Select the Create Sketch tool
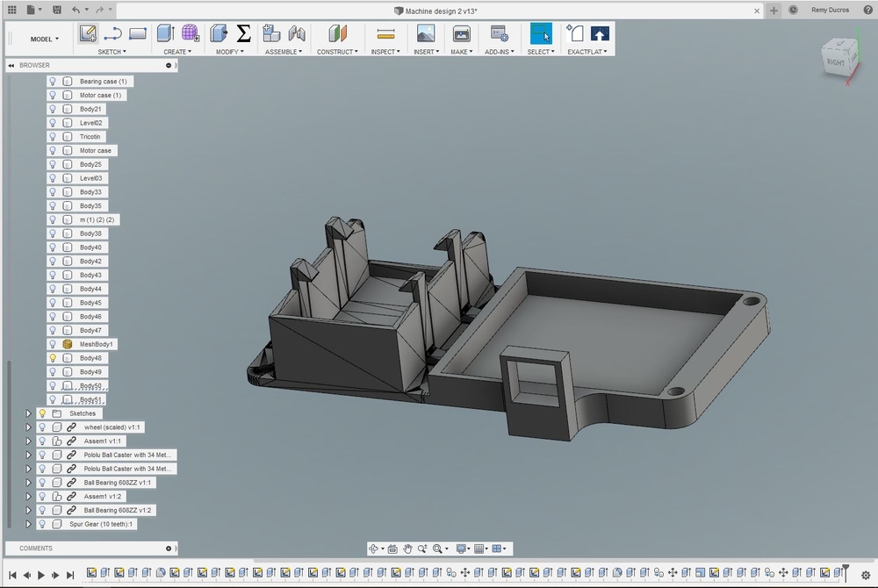Viewport: 878px width, 588px height. pos(88,33)
